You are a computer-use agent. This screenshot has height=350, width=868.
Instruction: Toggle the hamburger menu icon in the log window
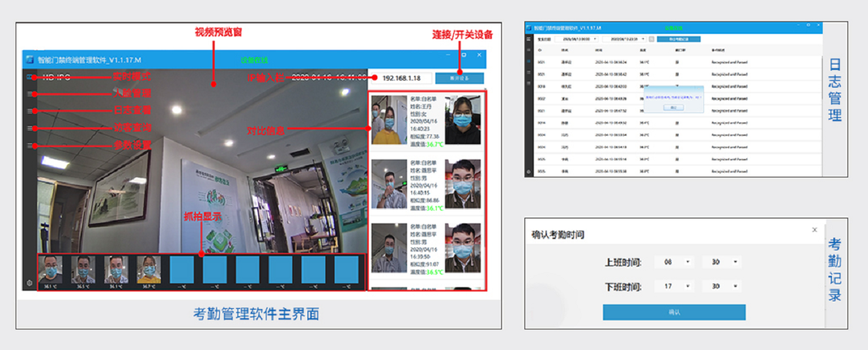[x=529, y=39]
